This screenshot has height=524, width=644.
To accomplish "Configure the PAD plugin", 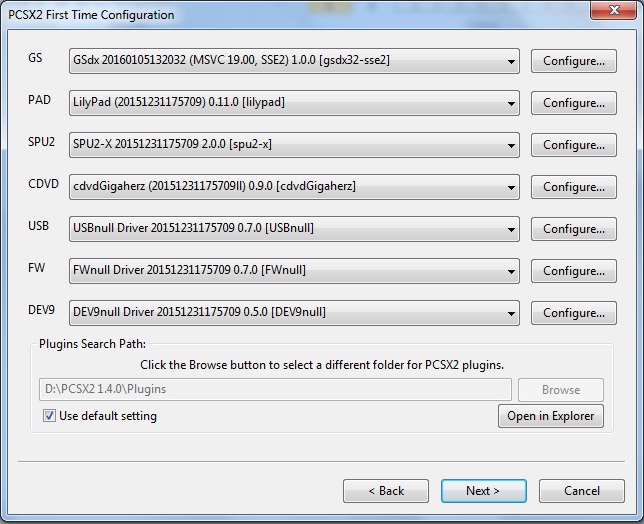I will point(574,103).
